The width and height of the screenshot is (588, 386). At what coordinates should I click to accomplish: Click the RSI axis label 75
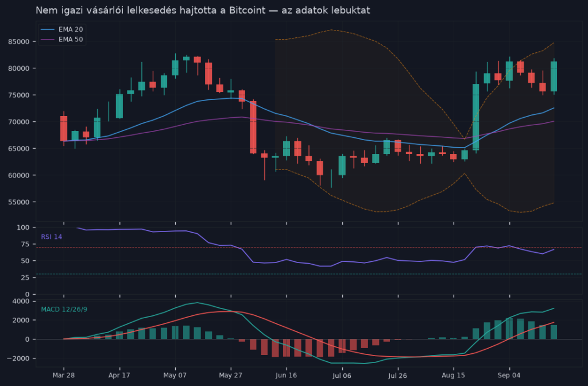[25, 244]
